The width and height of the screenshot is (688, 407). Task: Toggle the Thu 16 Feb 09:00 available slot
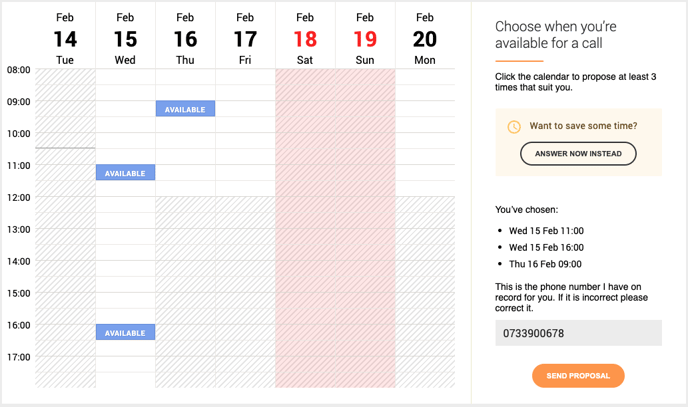click(x=185, y=109)
